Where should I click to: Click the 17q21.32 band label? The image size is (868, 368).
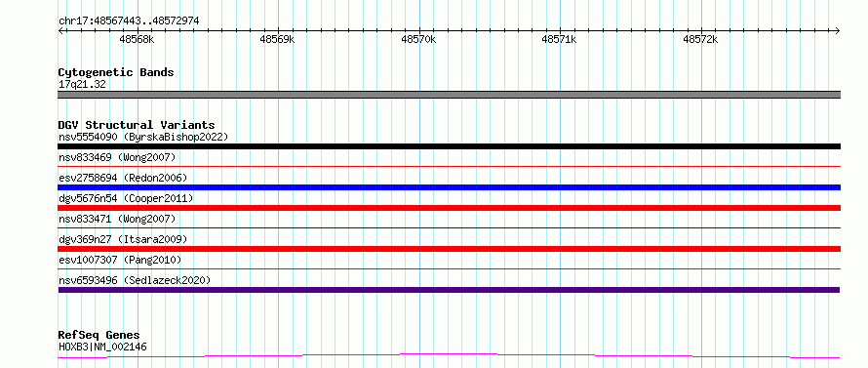click(x=82, y=85)
